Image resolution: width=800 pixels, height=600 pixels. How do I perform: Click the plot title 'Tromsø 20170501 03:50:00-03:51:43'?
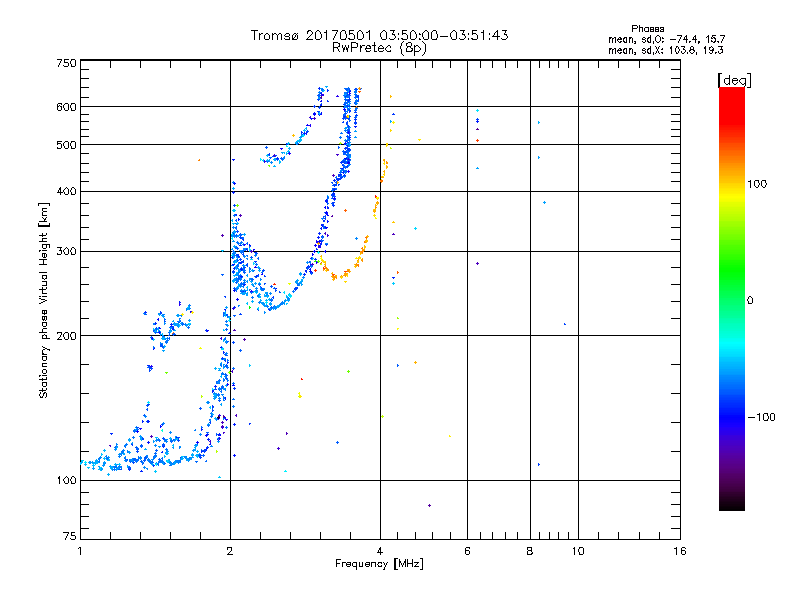point(379,35)
